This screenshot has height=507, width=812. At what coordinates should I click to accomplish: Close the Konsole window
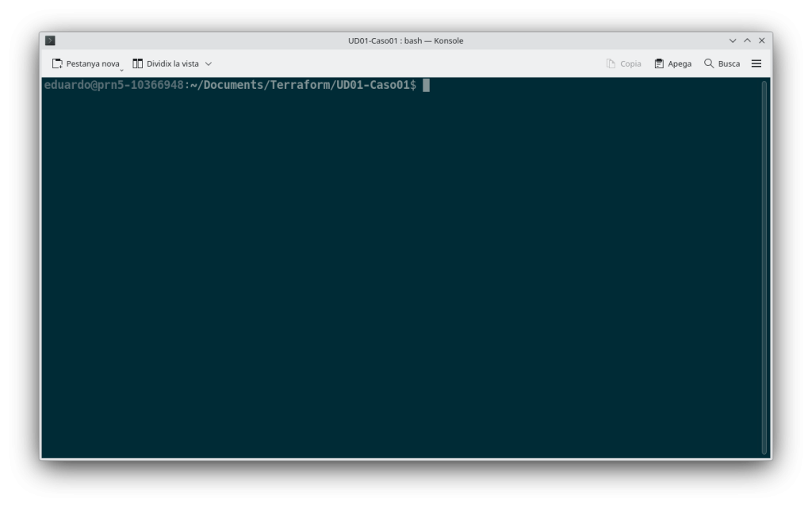point(761,40)
